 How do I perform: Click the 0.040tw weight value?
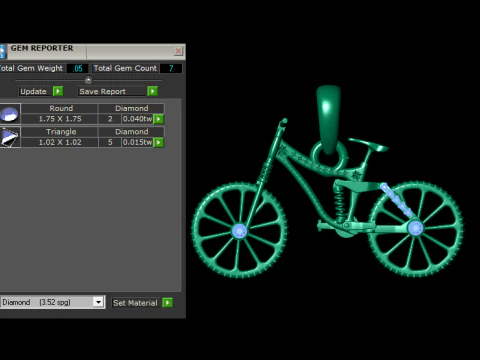point(137,119)
